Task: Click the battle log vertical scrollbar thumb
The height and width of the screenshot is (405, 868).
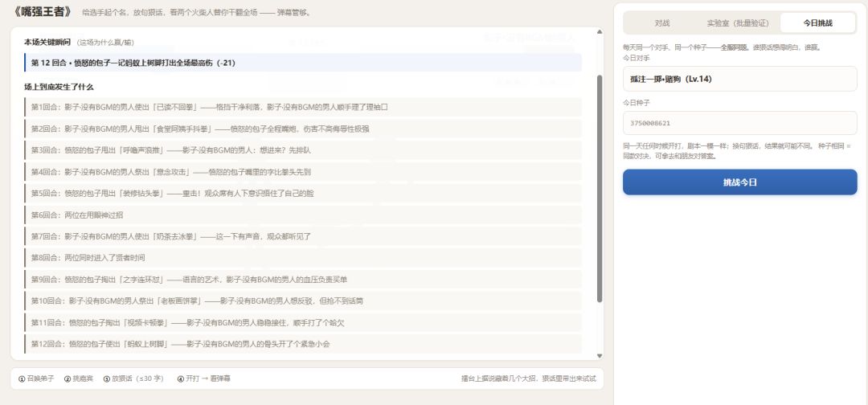Action: (x=600, y=188)
